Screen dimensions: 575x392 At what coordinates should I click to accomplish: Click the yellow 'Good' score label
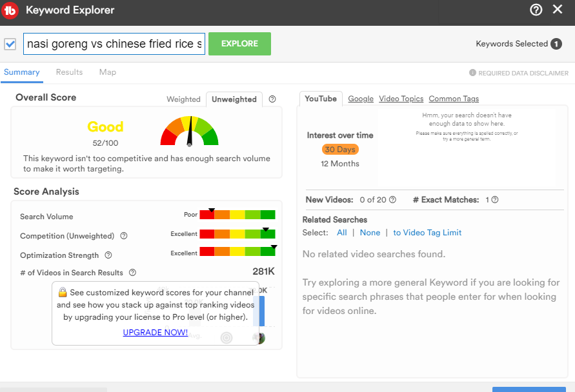tap(105, 127)
